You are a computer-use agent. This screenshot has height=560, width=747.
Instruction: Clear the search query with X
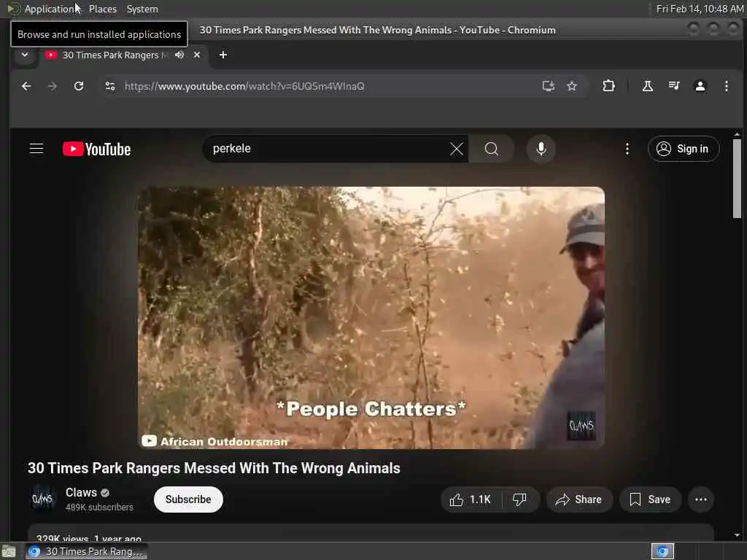457,149
